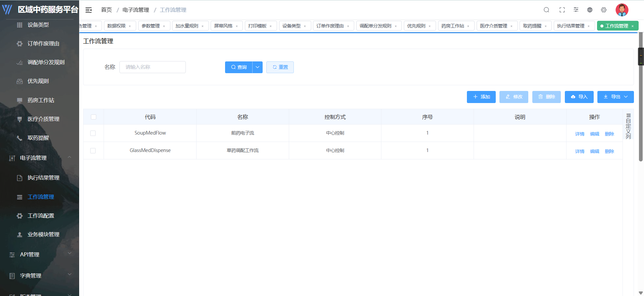Close the 执行结果管理 tab
The width and height of the screenshot is (644, 296).
(589, 26)
